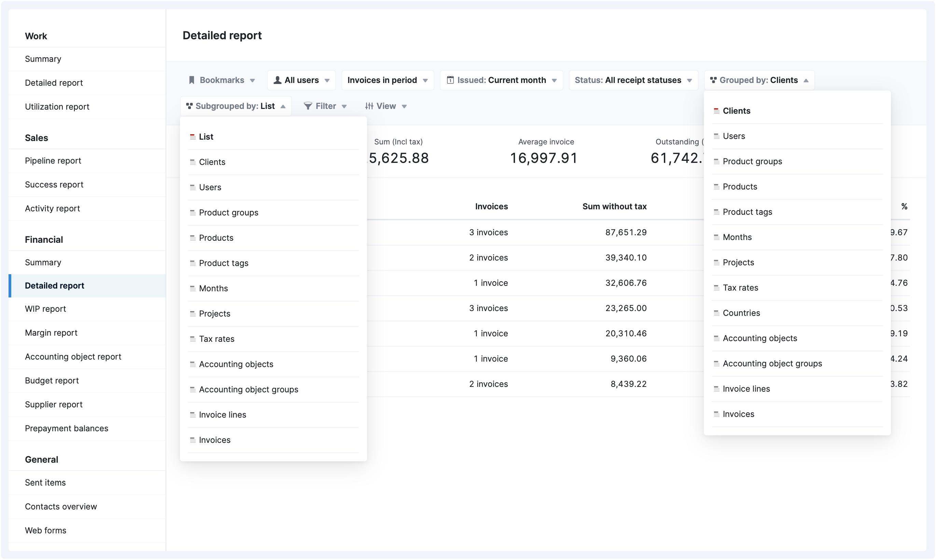Choose Accounting object groups in Grouped by menu
Image resolution: width=936 pixels, height=560 pixels.
click(x=797, y=363)
